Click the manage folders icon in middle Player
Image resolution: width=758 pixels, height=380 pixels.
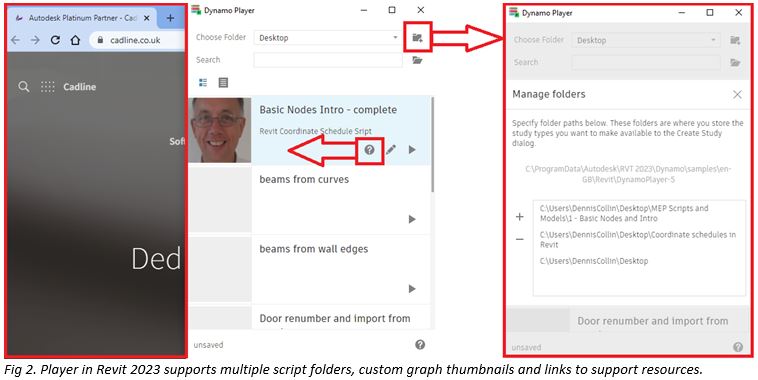tap(417, 38)
